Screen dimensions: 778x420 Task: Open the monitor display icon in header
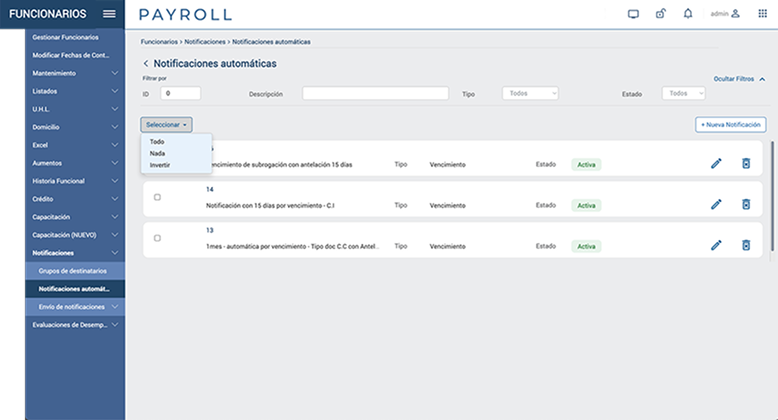tap(633, 14)
